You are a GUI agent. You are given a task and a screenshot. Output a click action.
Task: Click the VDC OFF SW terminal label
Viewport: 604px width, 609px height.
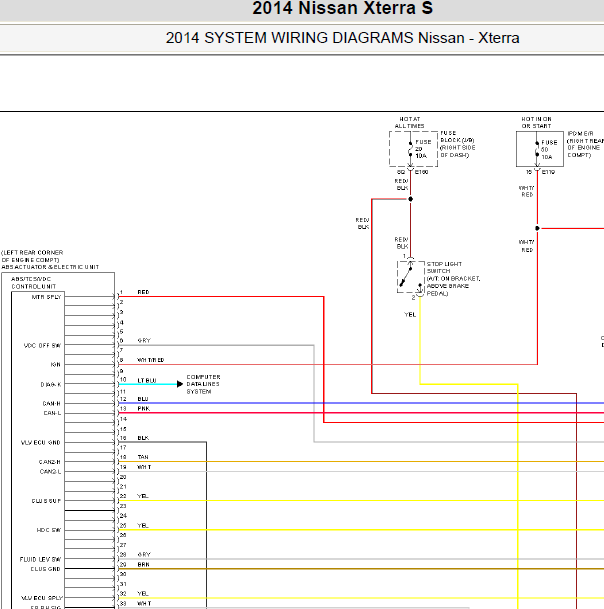[x=42, y=346]
